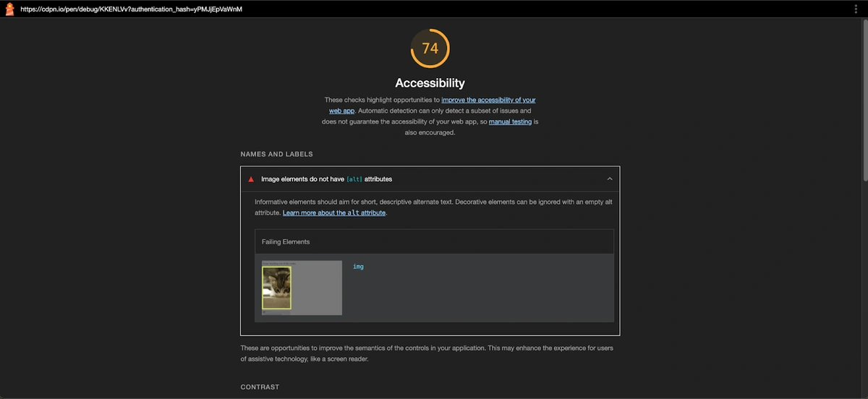
Task: Click the 'Accessibility' category heading
Action: coord(430,83)
